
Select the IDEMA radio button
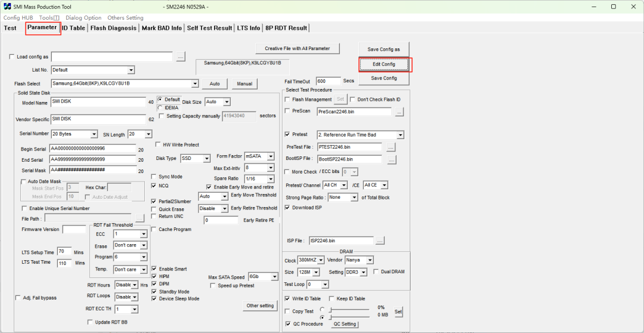click(x=160, y=107)
